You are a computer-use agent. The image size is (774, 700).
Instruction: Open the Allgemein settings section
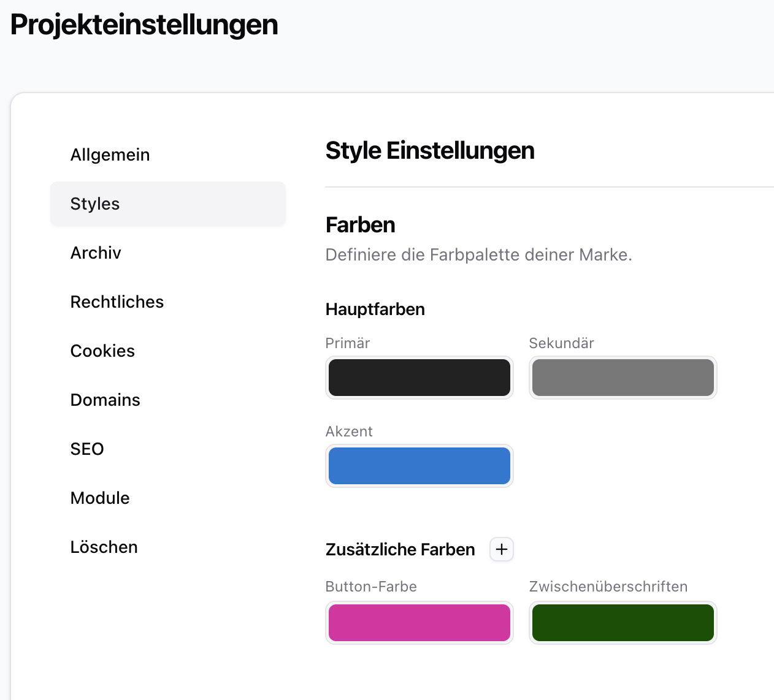point(110,154)
